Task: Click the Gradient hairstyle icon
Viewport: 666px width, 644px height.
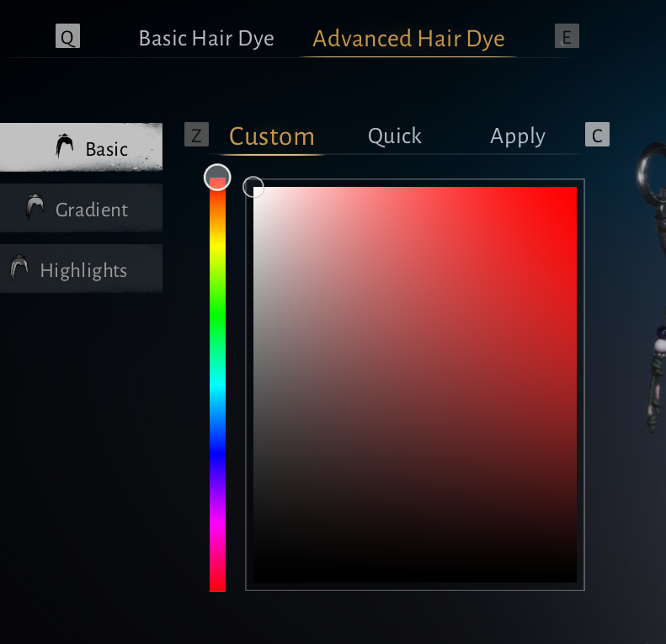Action: (x=35, y=207)
